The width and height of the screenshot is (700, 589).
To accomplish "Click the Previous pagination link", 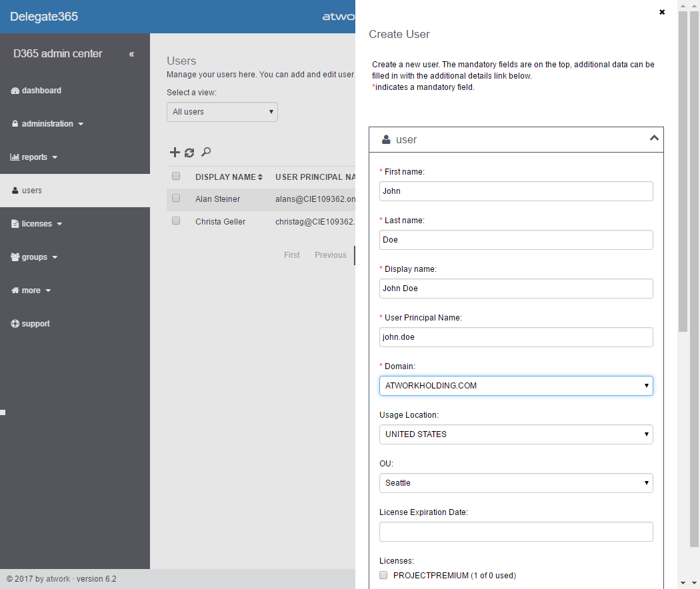I will pyautogui.click(x=330, y=255).
